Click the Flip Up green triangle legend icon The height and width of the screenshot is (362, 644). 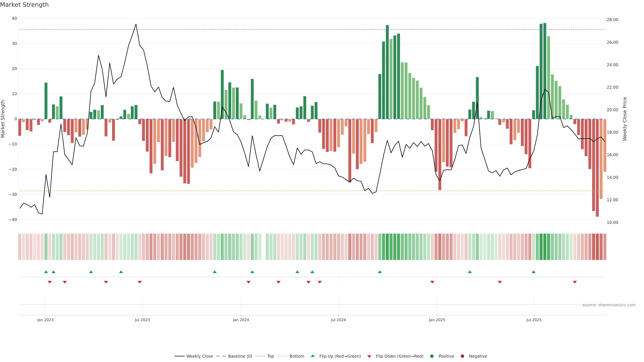312,356
